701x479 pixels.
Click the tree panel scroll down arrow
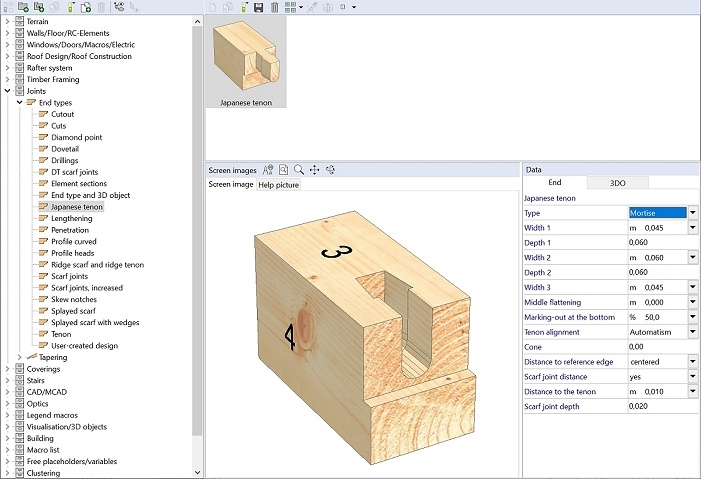[198, 472]
